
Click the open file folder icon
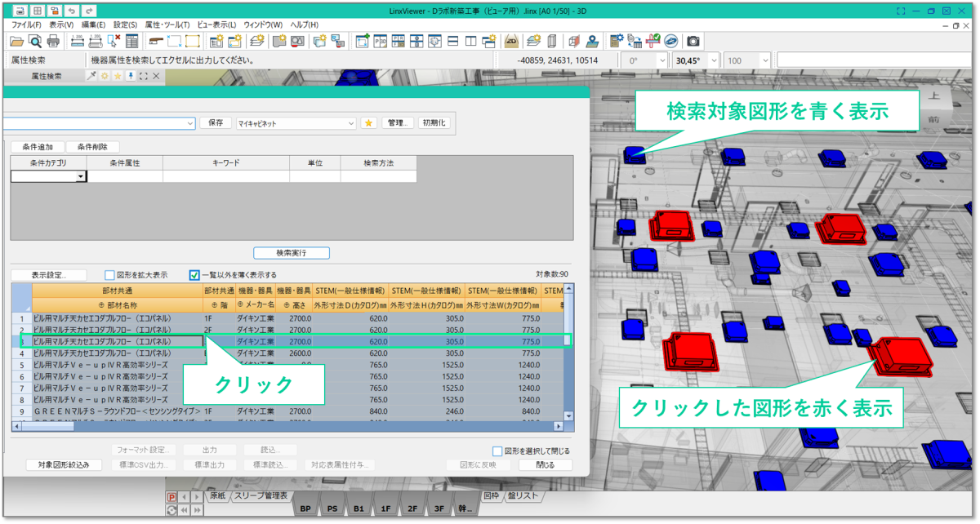pyautogui.click(x=16, y=41)
